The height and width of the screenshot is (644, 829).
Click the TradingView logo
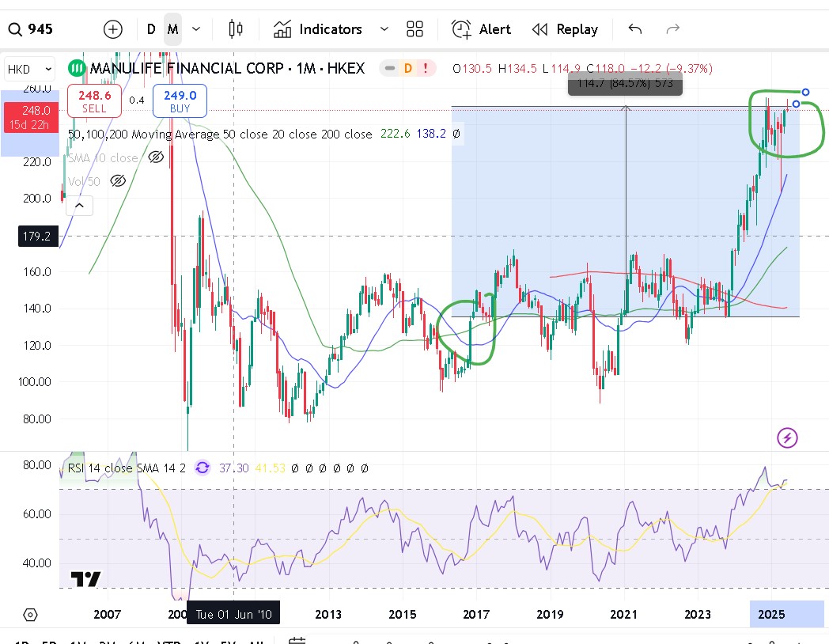[x=85, y=579]
